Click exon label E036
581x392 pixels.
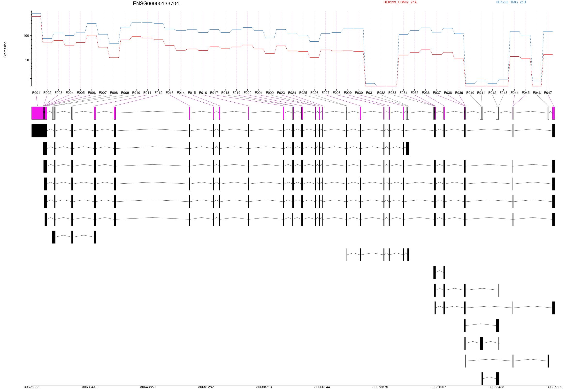pyautogui.click(x=426, y=93)
